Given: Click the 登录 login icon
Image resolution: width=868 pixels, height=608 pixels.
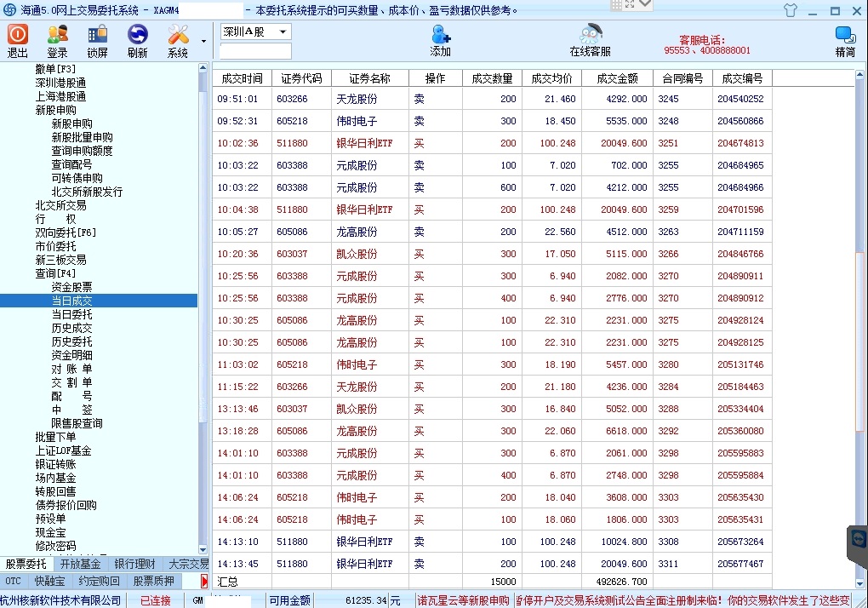Looking at the screenshot, I should 57,40.
